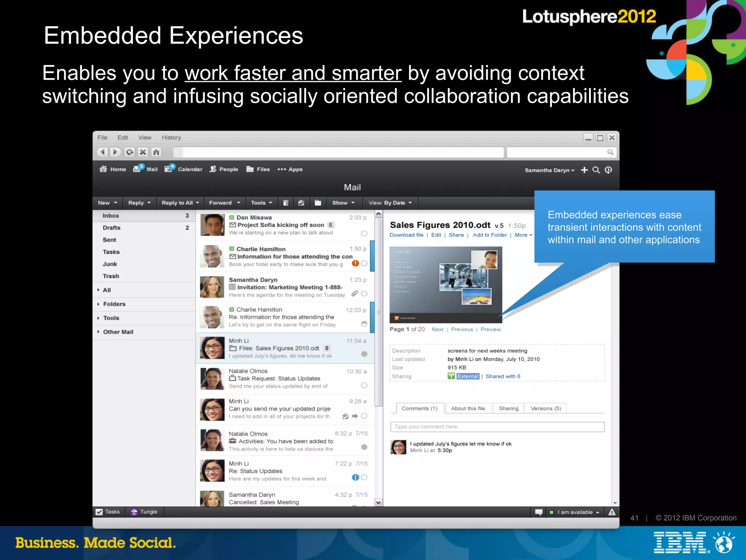
Task: Click the Share link for Sales Figures
Action: (456, 235)
